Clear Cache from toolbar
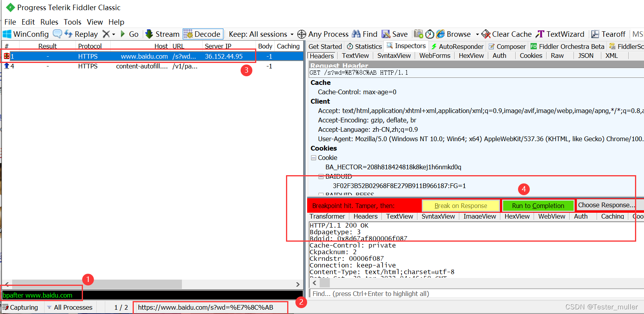Image resolution: width=644 pixels, height=314 pixels. coord(507,34)
